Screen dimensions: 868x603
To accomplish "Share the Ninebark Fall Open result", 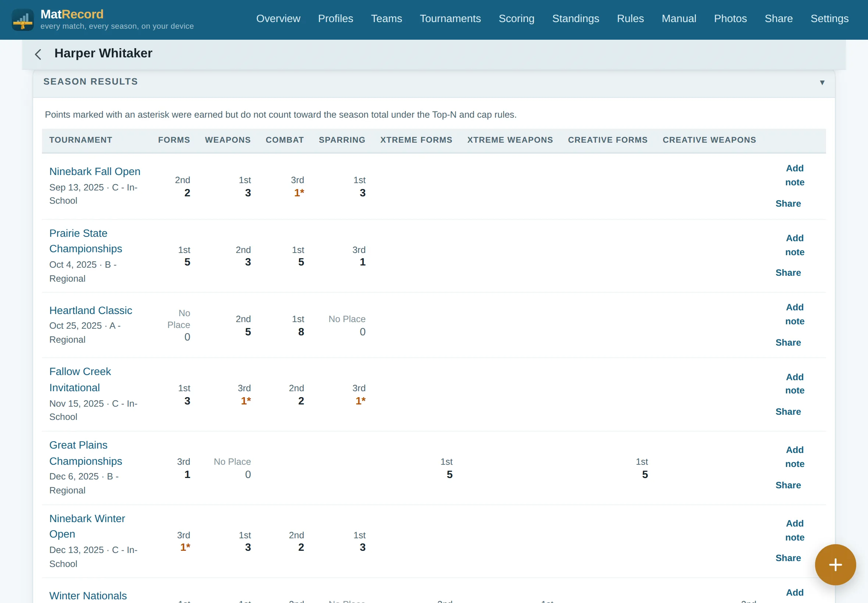I will click(788, 204).
